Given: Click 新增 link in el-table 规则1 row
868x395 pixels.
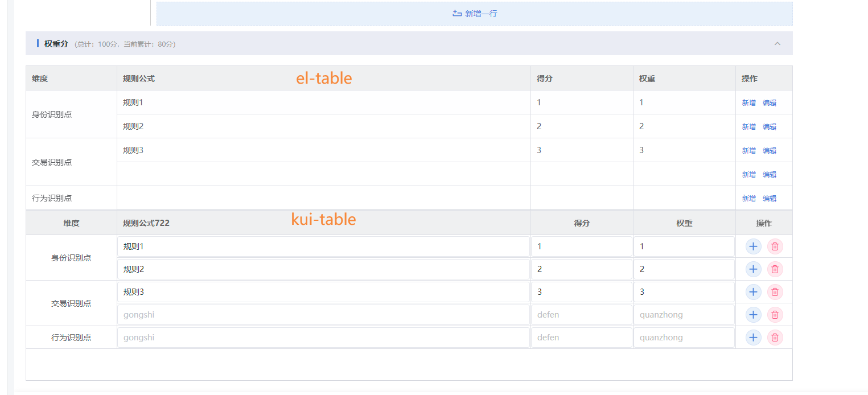Looking at the screenshot, I should click(x=748, y=103).
